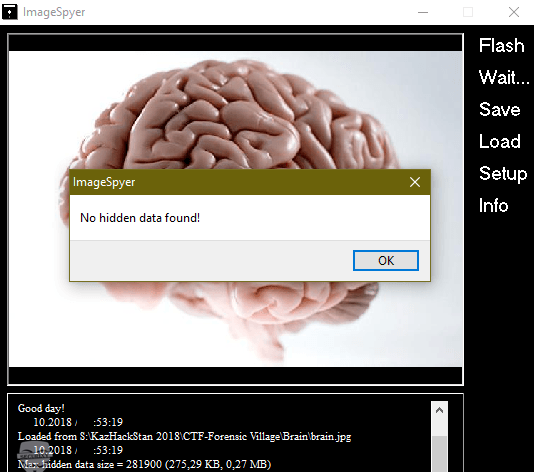
Task: Open the Load command
Action: (x=500, y=141)
